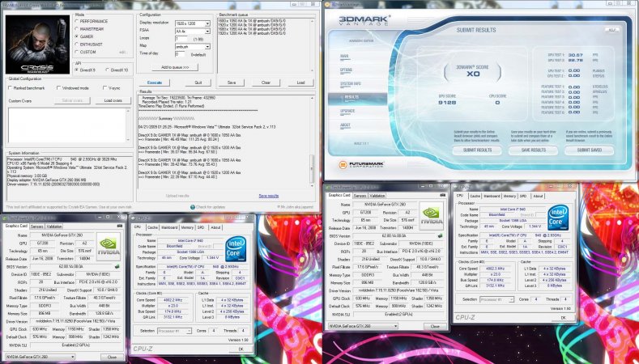Open UPGRADE in the 3DMark Vantage sidebar
Viewport: 639px width, 364px height.
[347, 111]
